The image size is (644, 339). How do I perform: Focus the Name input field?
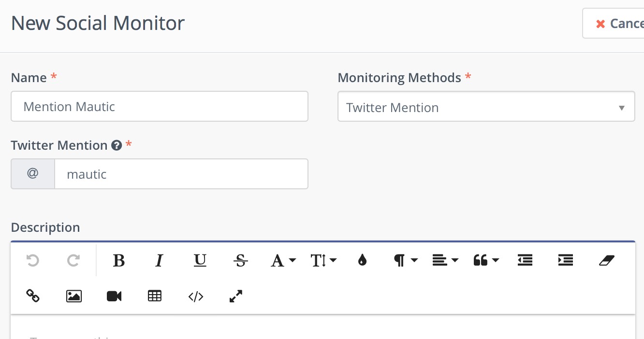(x=160, y=106)
